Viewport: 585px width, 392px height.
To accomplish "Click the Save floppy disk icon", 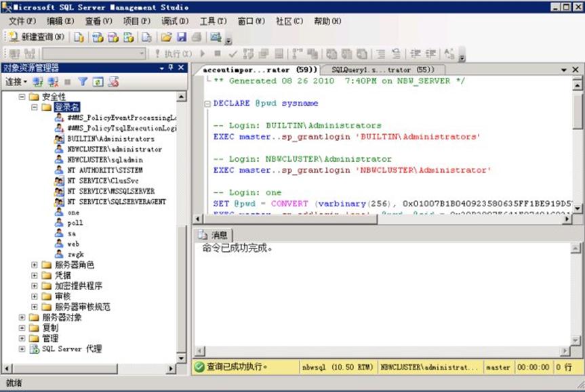I will point(181,37).
